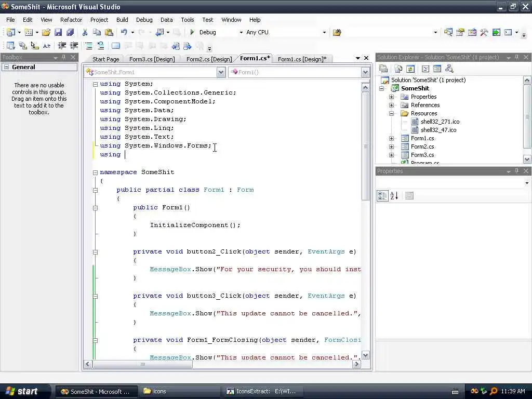The image size is (532, 399).
Task: Open Object Browser toolbar icon
Action: point(472,32)
